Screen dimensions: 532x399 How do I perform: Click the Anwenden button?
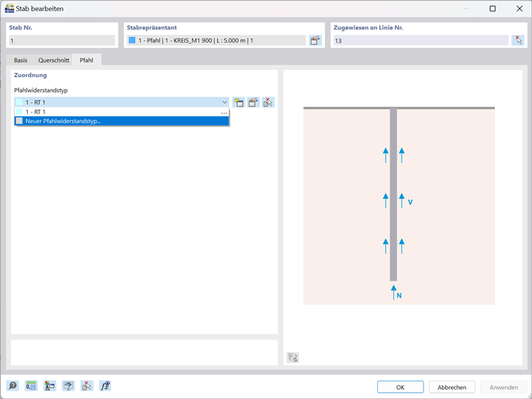[504, 387]
